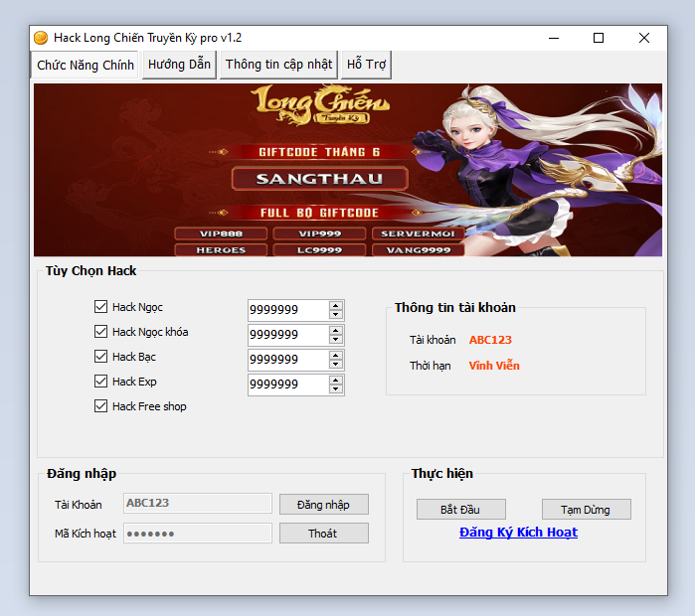Viewport: 695px width, 616px height.
Task: Open the Đăng Ký Kích Hoạt link
Action: tap(518, 533)
